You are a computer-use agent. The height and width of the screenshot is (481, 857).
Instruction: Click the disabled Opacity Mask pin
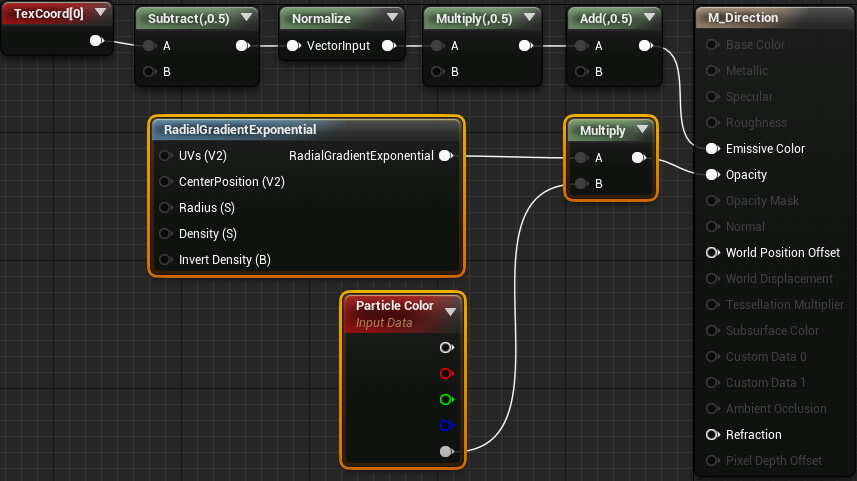712,201
